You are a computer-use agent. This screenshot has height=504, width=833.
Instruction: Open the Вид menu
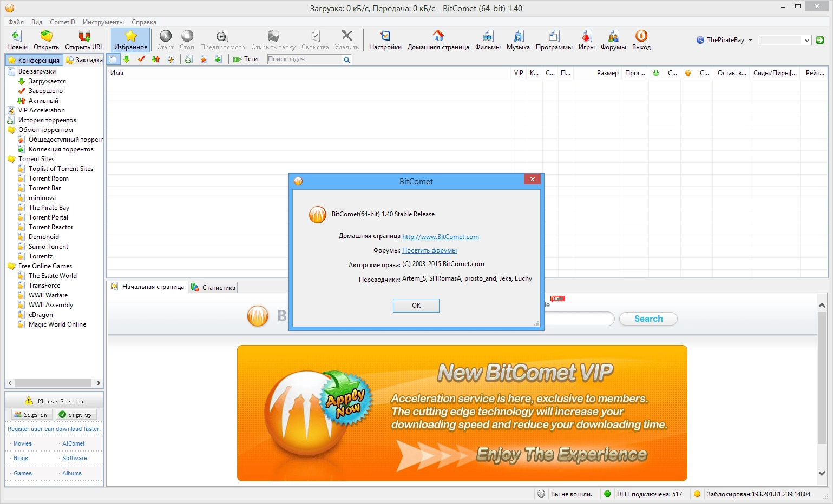pos(37,22)
